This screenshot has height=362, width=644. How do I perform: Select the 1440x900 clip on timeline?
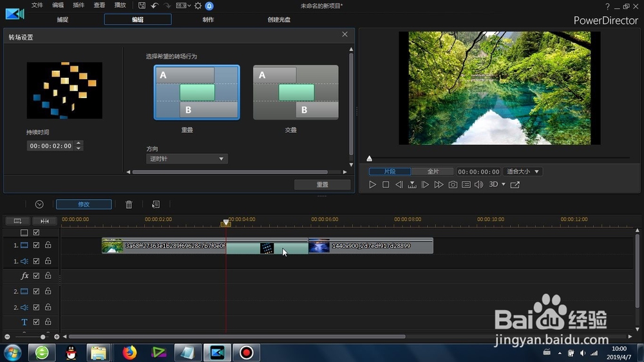point(370,245)
